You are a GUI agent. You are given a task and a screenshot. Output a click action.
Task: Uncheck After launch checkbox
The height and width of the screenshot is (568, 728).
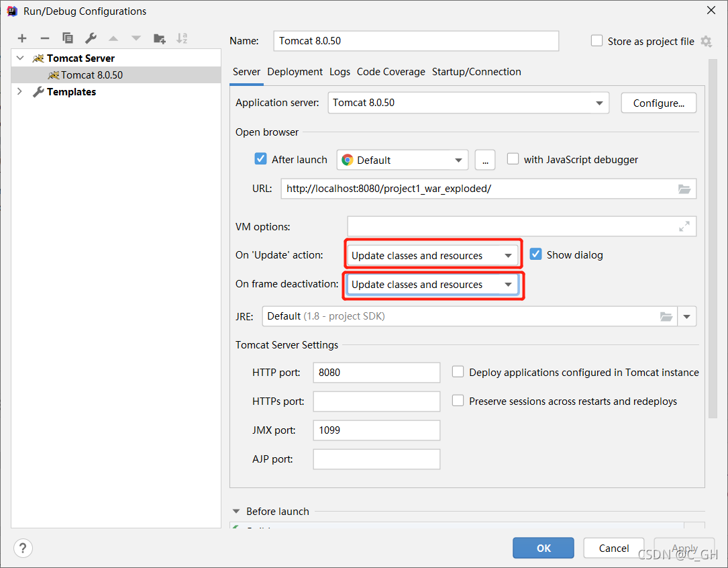tap(260, 159)
